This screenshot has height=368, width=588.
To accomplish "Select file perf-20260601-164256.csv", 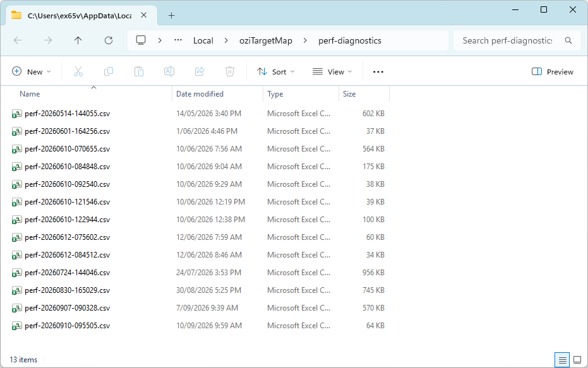I will (x=67, y=131).
